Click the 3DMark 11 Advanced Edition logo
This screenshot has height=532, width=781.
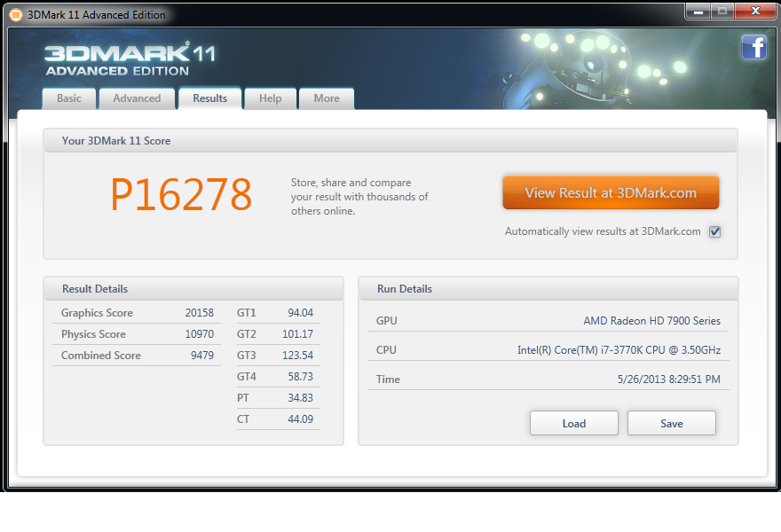click(x=120, y=59)
